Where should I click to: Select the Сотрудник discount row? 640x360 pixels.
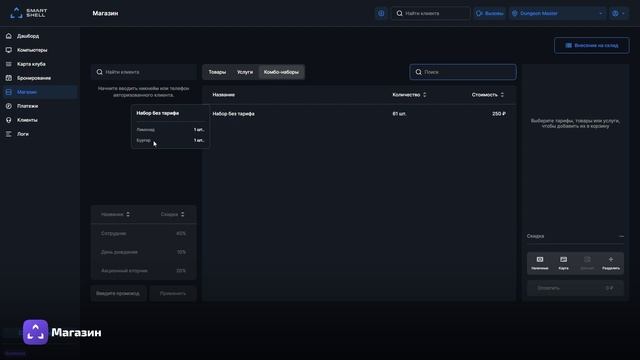(x=144, y=233)
